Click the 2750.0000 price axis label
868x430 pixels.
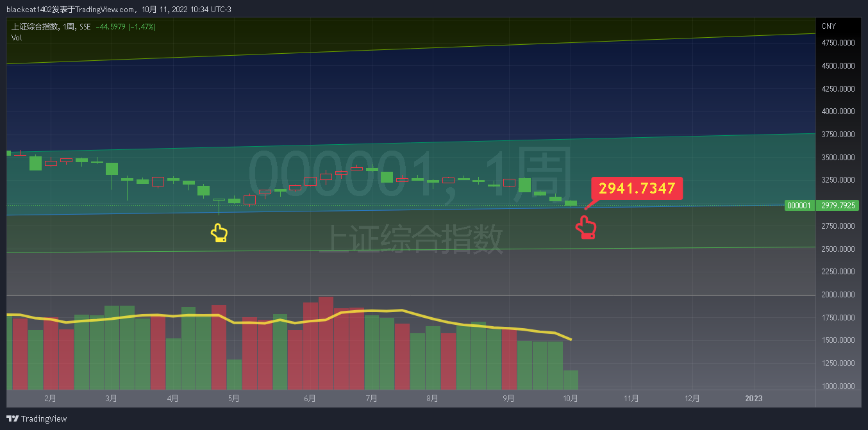pos(839,226)
